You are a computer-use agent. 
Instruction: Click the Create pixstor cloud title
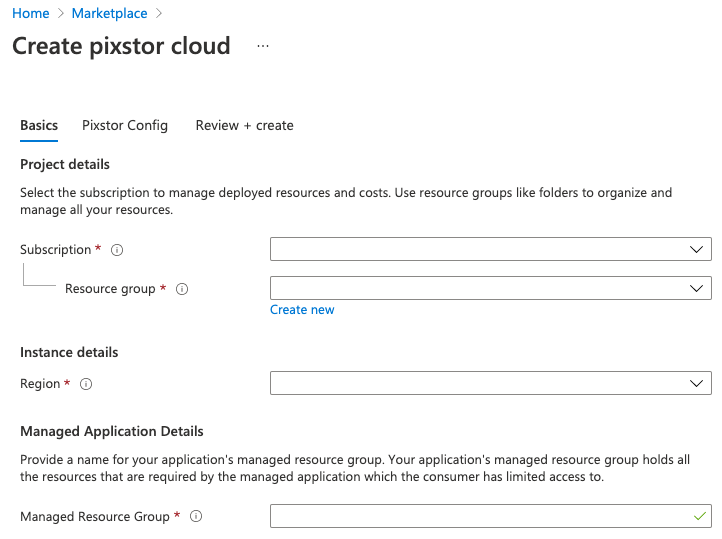[121, 46]
